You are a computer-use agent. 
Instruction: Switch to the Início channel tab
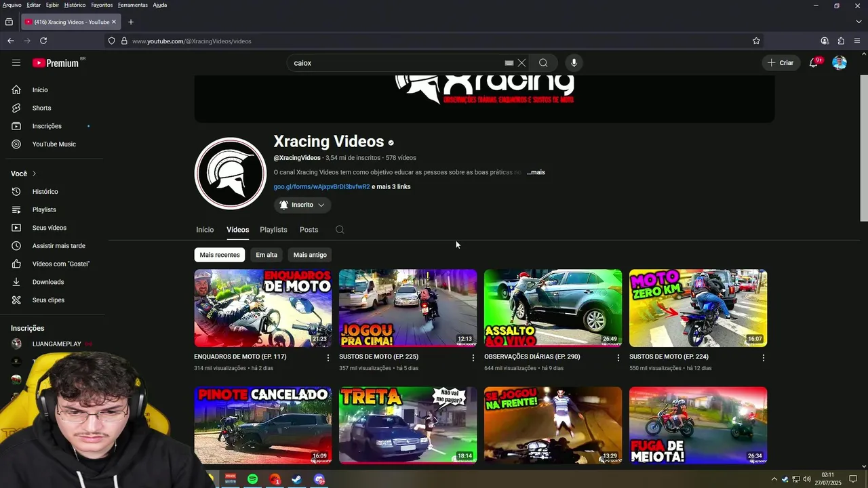point(205,230)
